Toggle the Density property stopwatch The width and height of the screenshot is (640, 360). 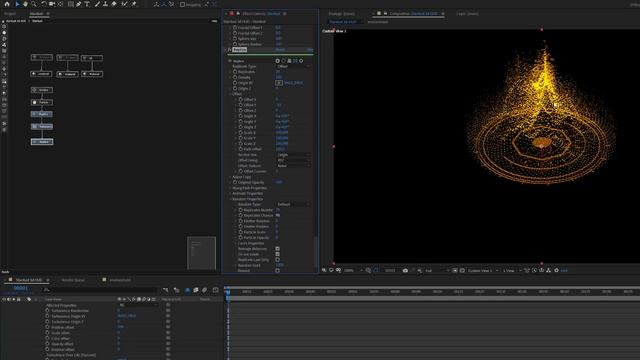point(235,77)
